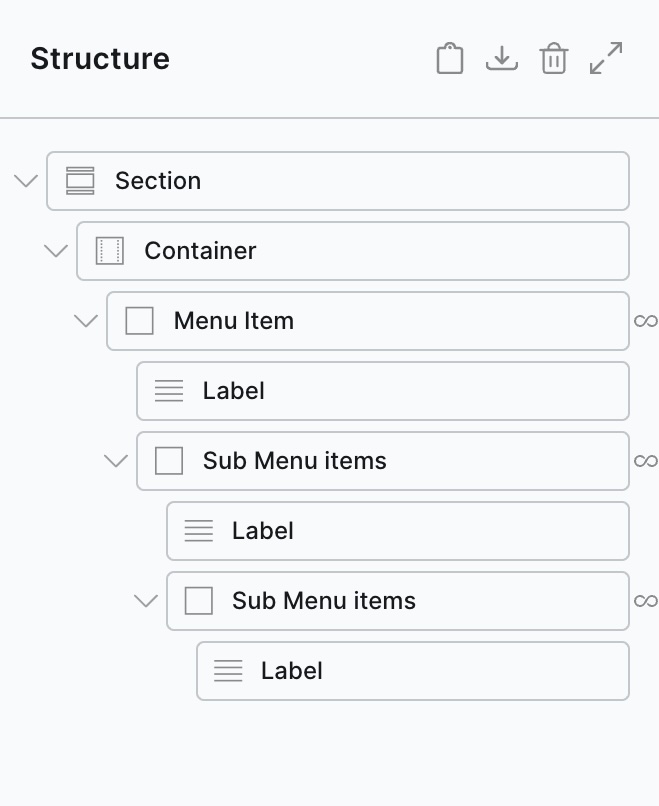Viewport: 659px width, 806px height.
Task: Select the Label under Menu Item
Action: pos(382,391)
